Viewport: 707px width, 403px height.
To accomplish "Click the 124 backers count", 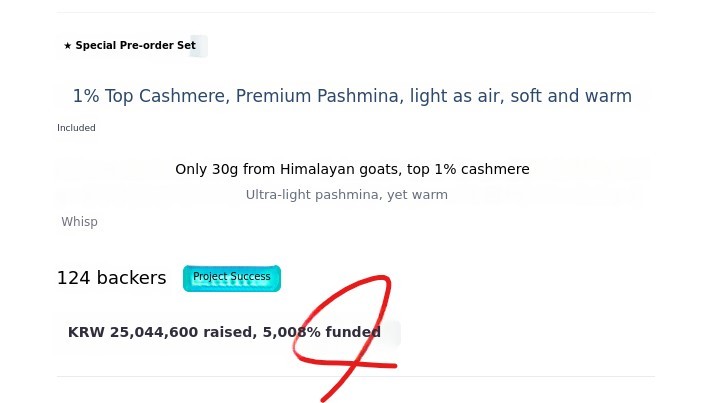I will point(111,278).
